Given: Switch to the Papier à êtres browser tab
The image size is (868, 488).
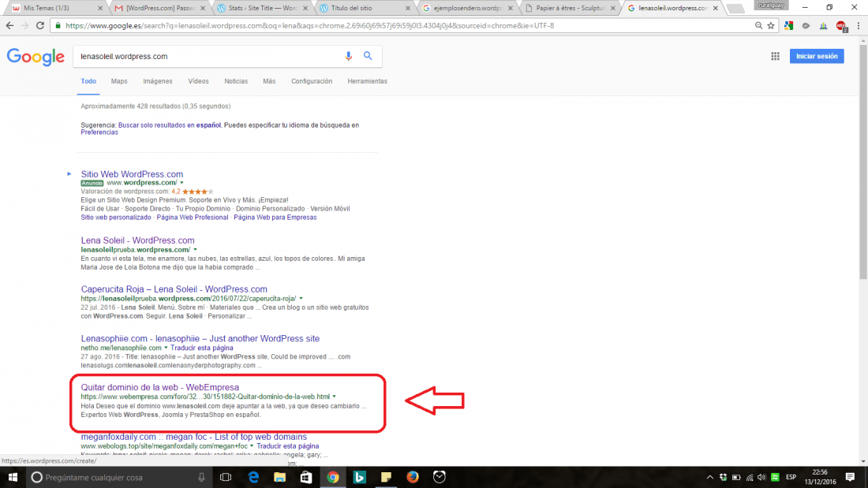Looking at the screenshot, I should [x=571, y=8].
